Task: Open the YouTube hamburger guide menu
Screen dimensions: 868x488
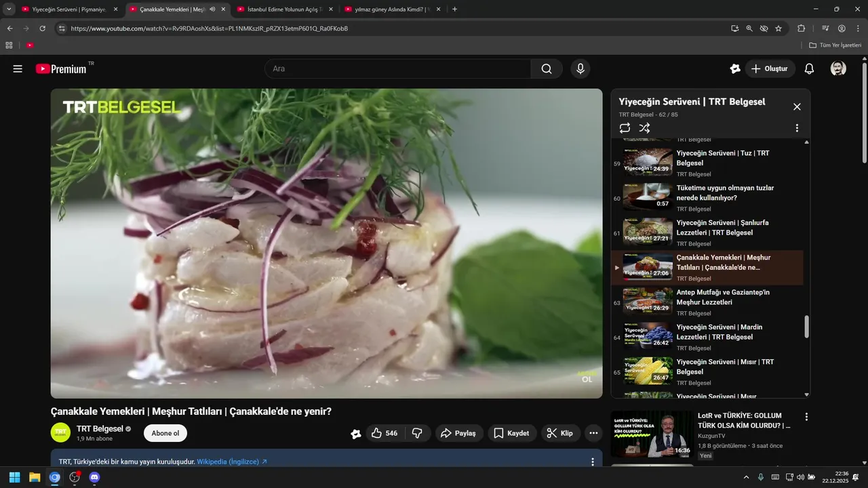Action: pyautogui.click(x=18, y=68)
